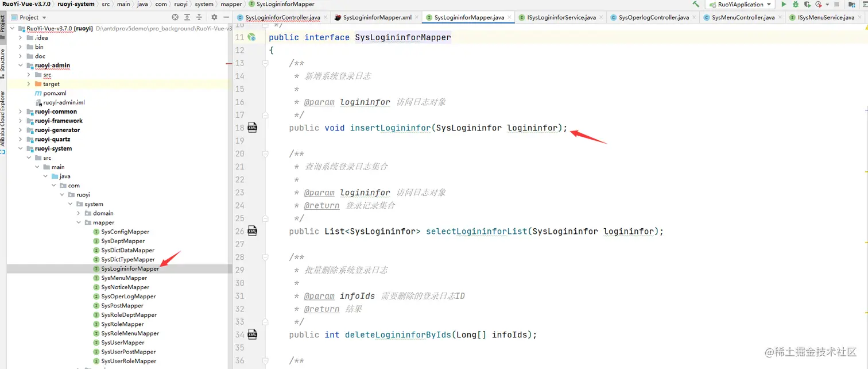Collapse the RuoYi-Vue-v3.7.0 root node

(x=13, y=28)
